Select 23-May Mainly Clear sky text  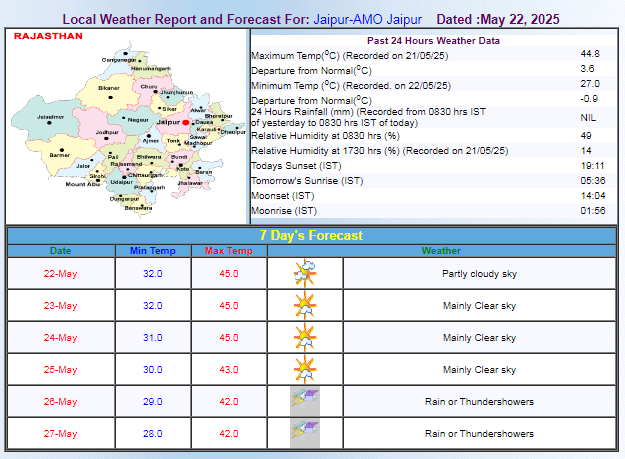click(x=479, y=306)
